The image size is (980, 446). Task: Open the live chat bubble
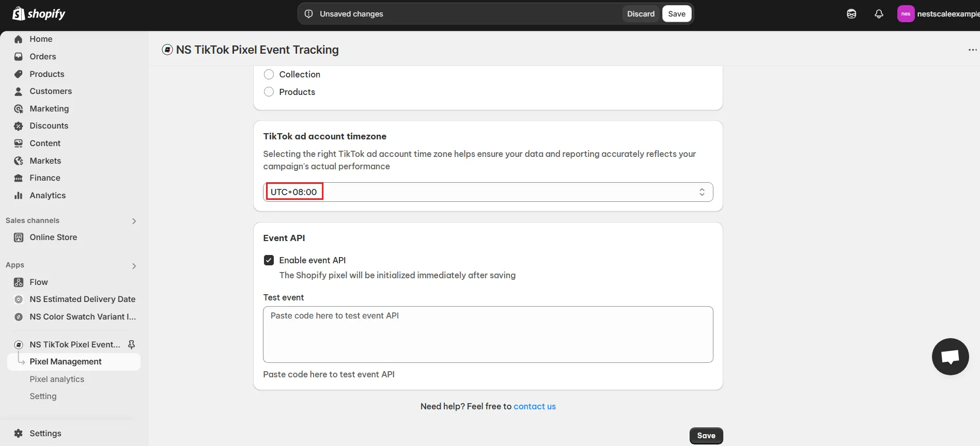point(950,357)
